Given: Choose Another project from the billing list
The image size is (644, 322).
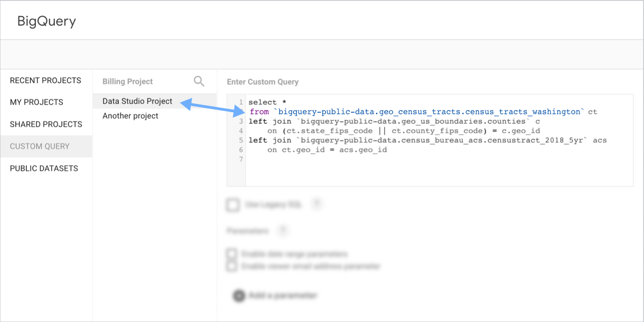Looking at the screenshot, I should tap(130, 115).
